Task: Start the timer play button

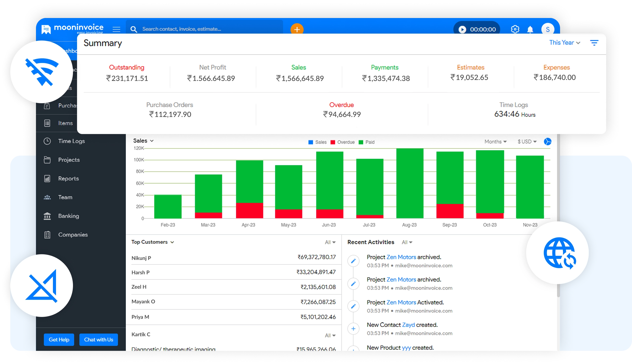Action: coord(462,30)
